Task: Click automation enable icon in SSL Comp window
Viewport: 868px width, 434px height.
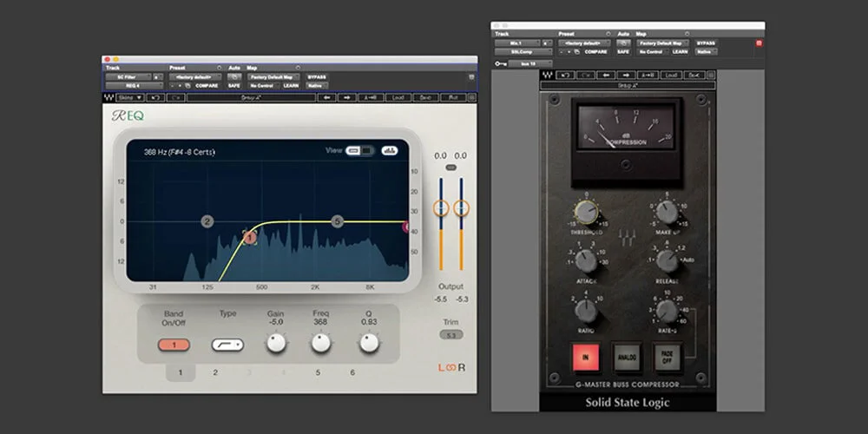Action: [x=624, y=43]
